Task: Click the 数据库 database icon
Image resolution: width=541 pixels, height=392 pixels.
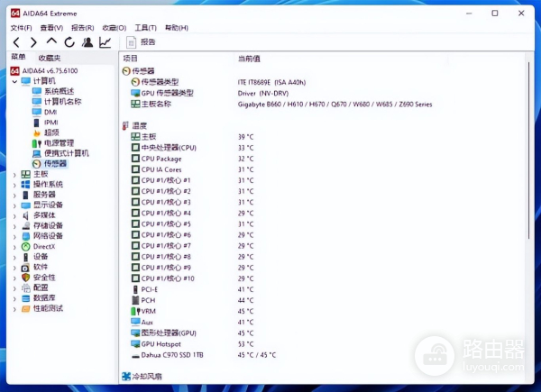Action: [x=26, y=298]
